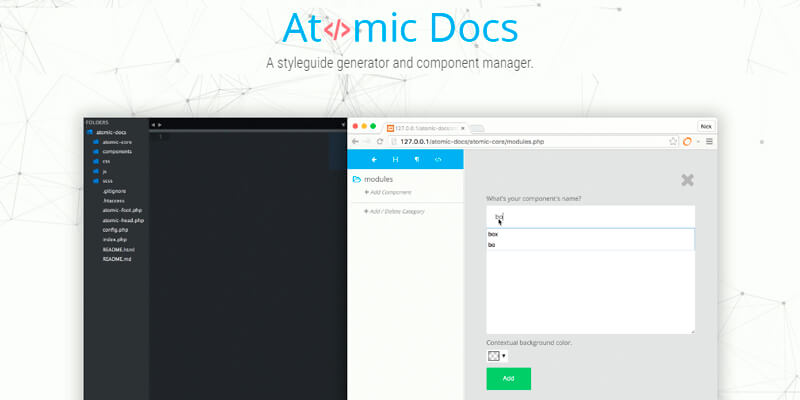Viewport: 800px width, 400px height.
Task: Click the component name input field
Action: (x=590, y=217)
